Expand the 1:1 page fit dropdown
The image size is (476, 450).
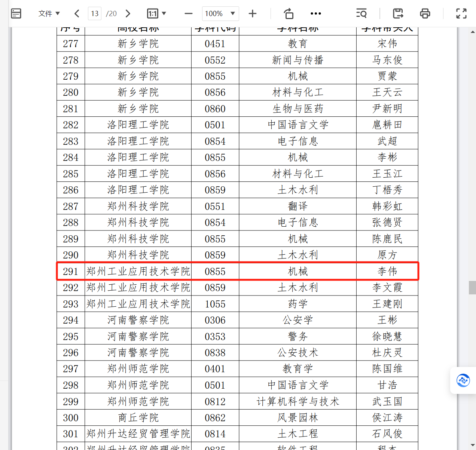[156, 14]
